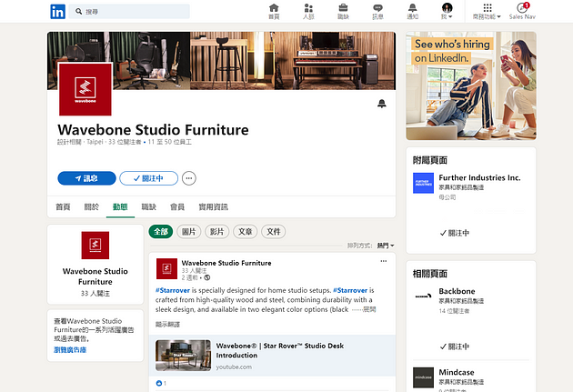The width and height of the screenshot is (573, 392).
Task: Select the 動態 posts tab
Action: click(120, 207)
